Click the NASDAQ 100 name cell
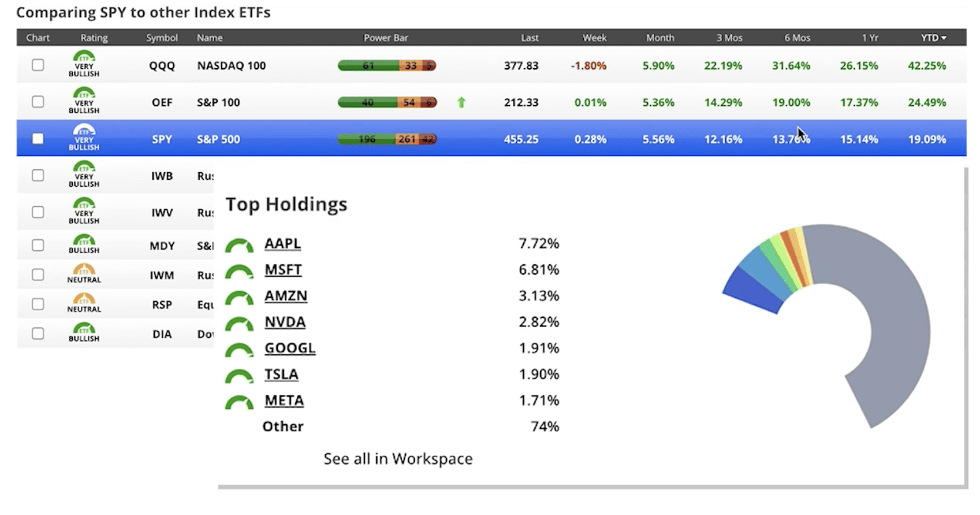The width and height of the screenshot is (980, 515). tap(232, 65)
